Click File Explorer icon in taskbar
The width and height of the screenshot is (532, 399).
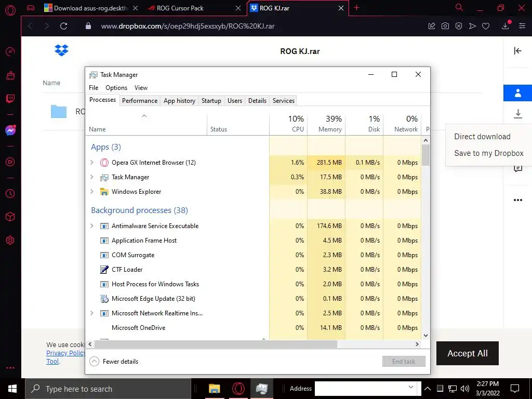tap(214, 389)
